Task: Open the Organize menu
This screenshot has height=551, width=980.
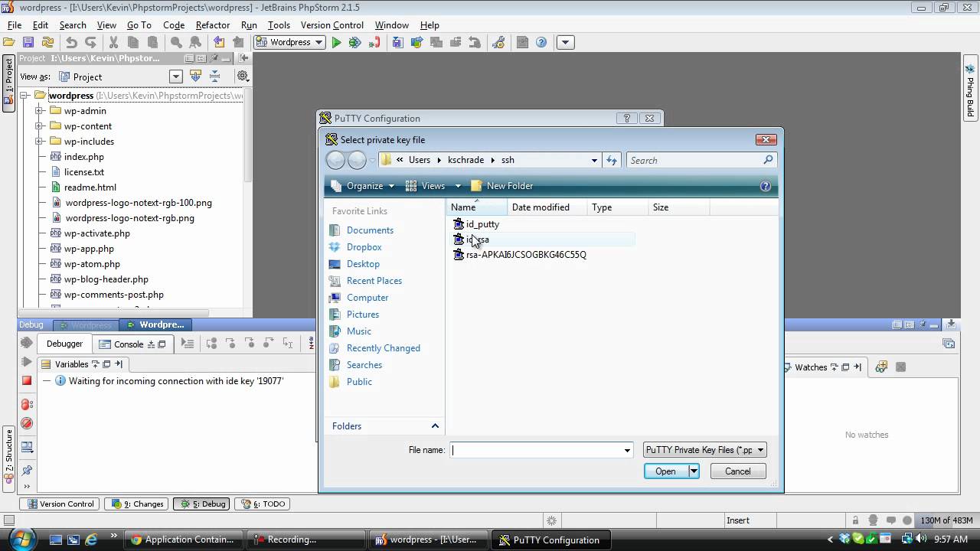Action: [364, 186]
